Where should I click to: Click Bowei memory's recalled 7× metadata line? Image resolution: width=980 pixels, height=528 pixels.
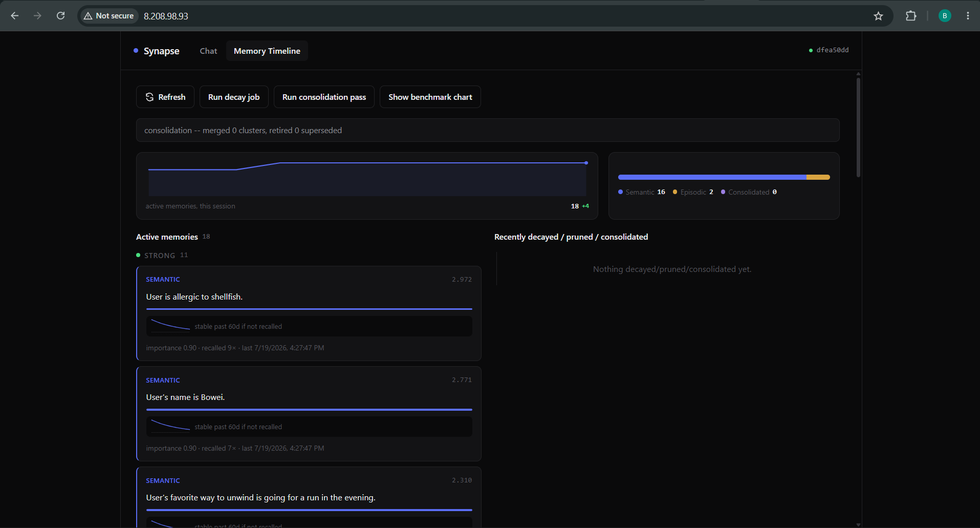[235, 448]
